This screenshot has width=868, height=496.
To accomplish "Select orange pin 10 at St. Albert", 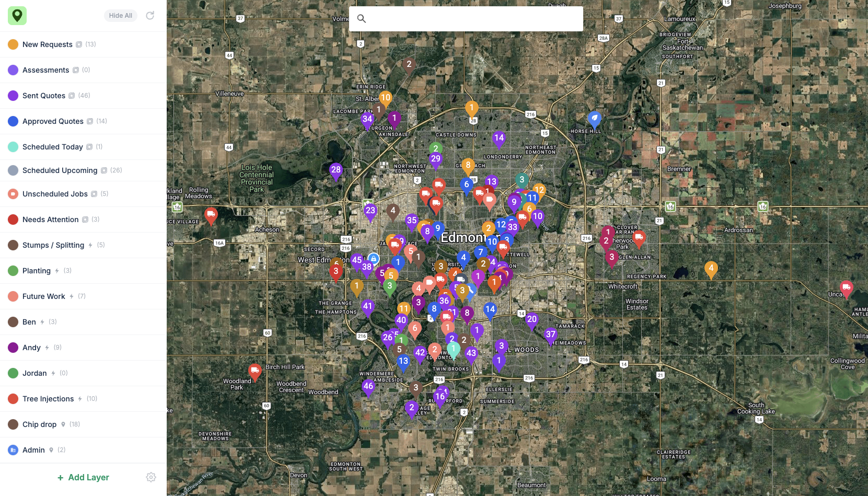I will 386,99.
